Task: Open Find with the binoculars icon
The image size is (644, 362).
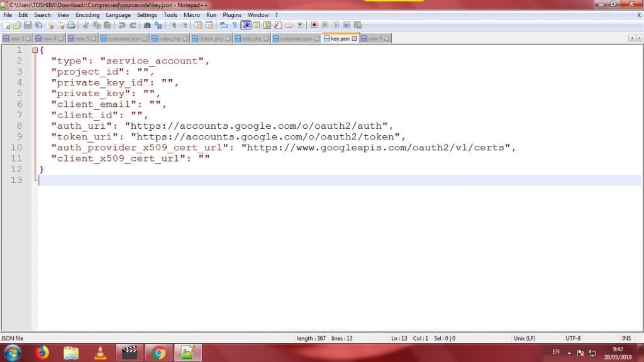Action: click(x=147, y=25)
